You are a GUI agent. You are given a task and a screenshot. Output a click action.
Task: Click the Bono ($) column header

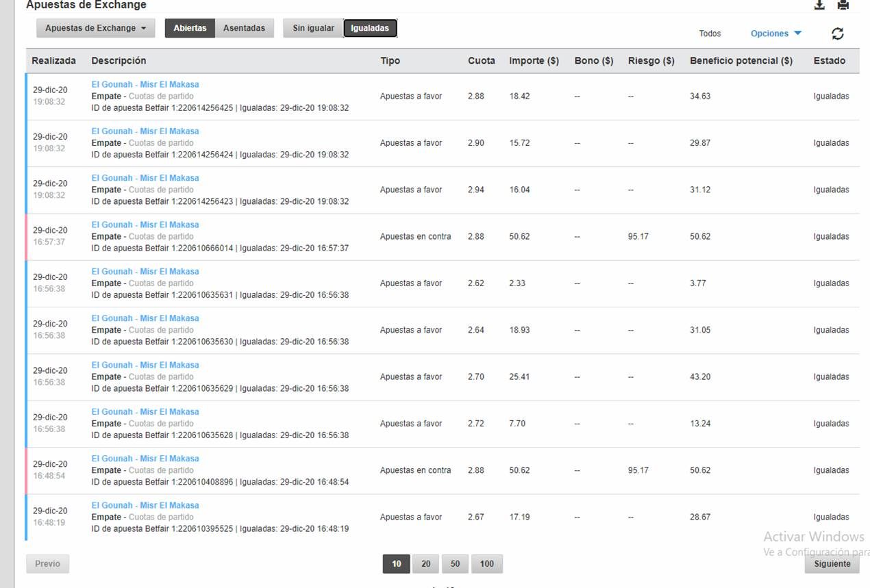(594, 61)
